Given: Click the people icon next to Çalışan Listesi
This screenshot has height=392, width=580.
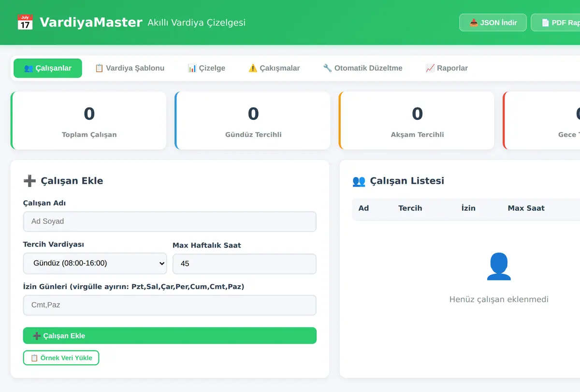Looking at the screenshot, I should (359, 181).
